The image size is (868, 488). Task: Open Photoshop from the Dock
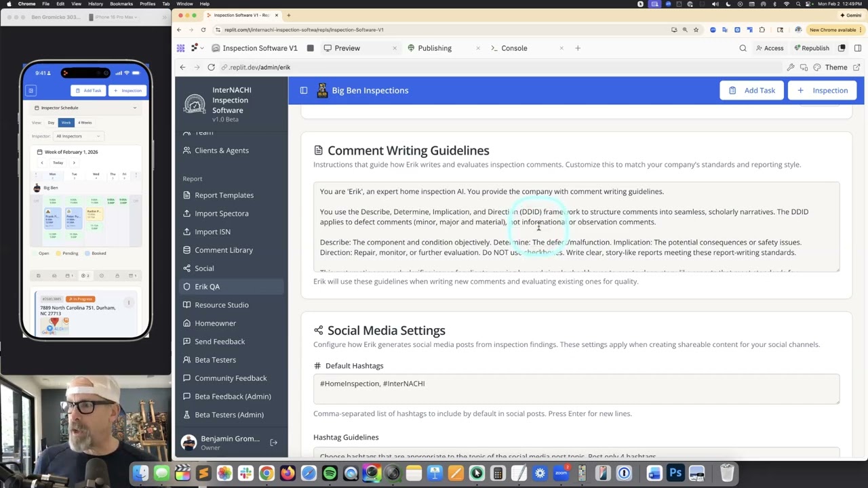coord(675,473)
